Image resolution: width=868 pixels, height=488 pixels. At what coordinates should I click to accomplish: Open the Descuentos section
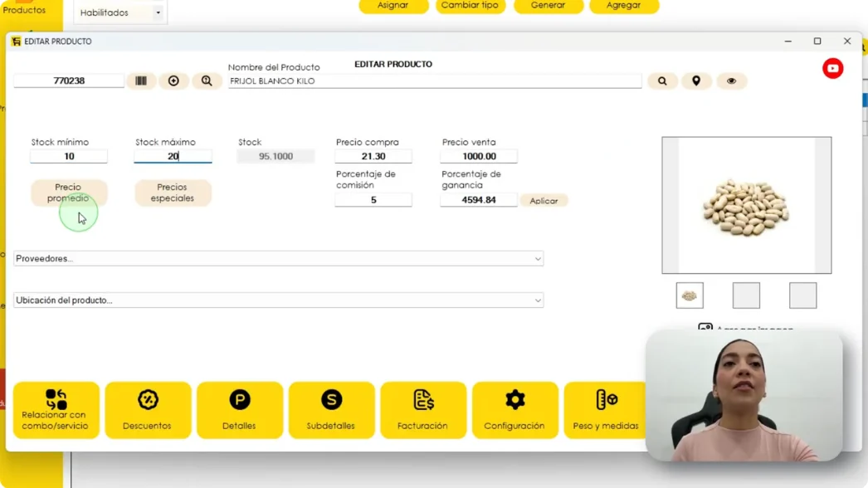148,410
